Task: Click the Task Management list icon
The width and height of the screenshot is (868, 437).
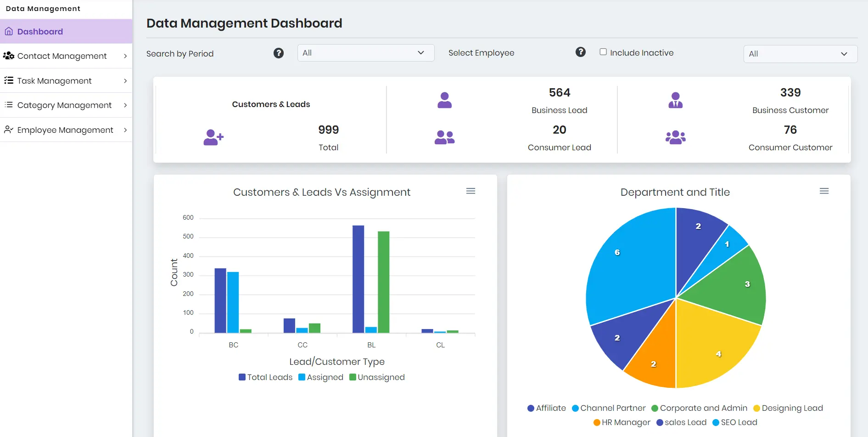Action: pyautogui.click(x=8, y=80)
